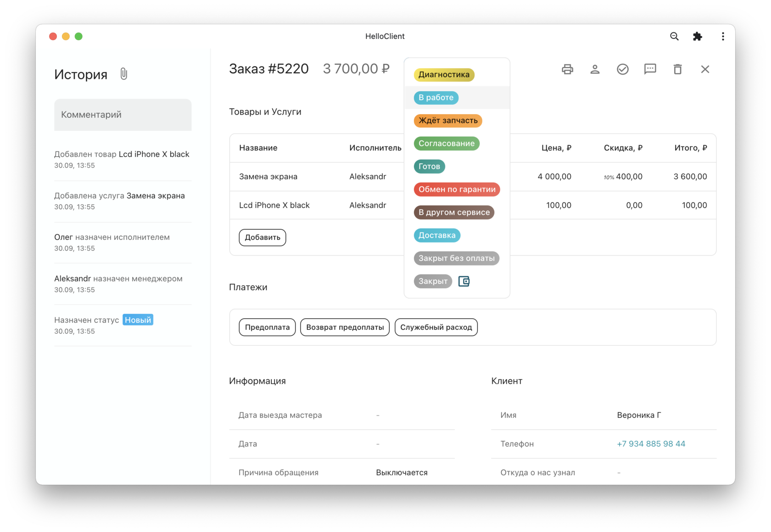Pick the Доставка status
This screenshot has width=771, height=532.
coord(437,235)
